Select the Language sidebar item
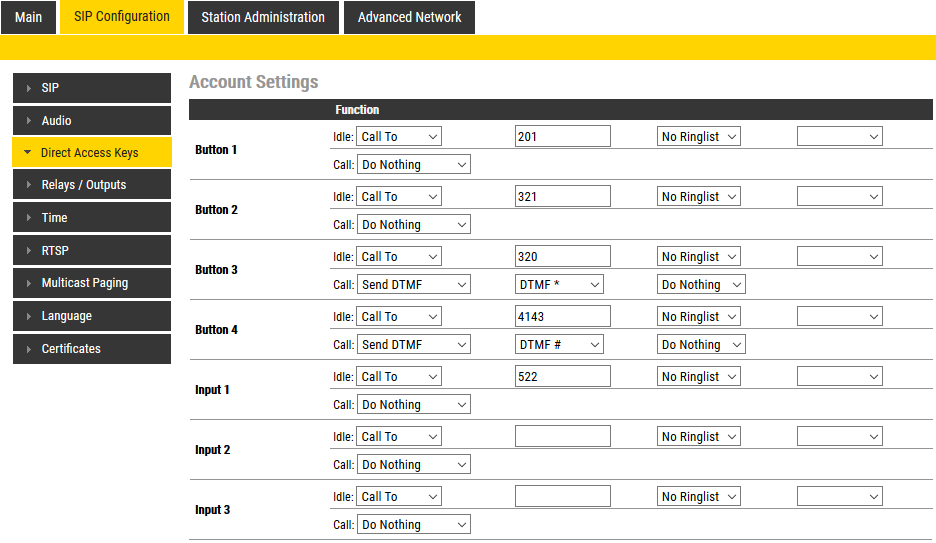The width and height of the screenshot is (936, 543). (92, 316)
